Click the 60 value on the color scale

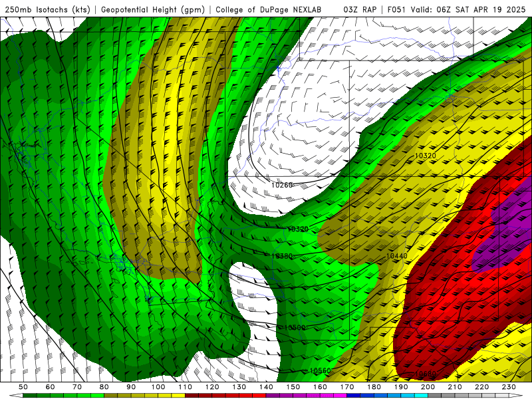(x=51, y=387)
